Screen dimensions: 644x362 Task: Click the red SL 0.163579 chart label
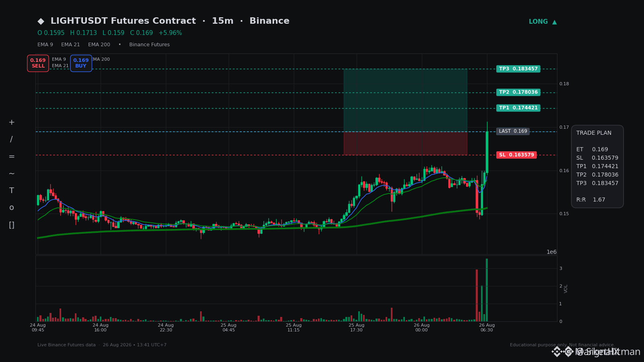point(516,155)
